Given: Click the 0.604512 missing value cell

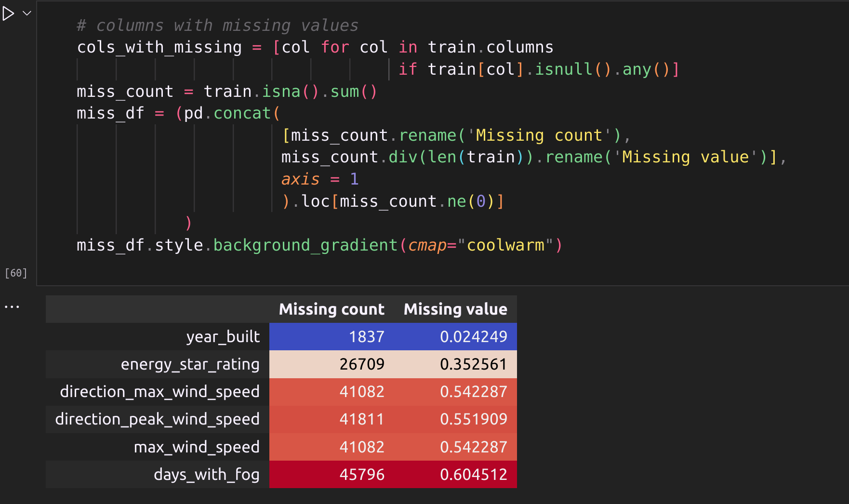Looking at the screenshot, I should pyautogui.click(x=455, y=474).
